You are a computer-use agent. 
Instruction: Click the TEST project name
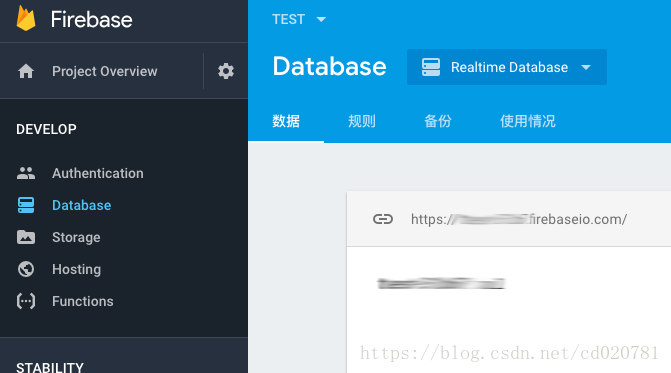(x=288, y=19)
